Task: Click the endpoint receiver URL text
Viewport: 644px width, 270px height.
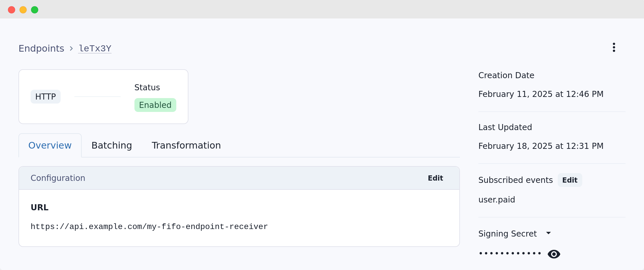Action: pyautogui.click(x=149, y=227)
